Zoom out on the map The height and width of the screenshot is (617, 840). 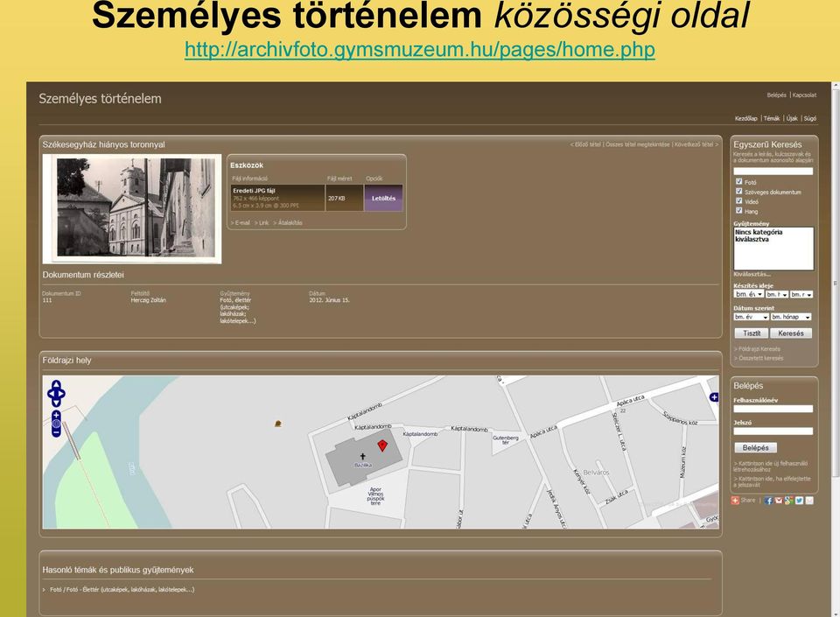click(56, 431)
